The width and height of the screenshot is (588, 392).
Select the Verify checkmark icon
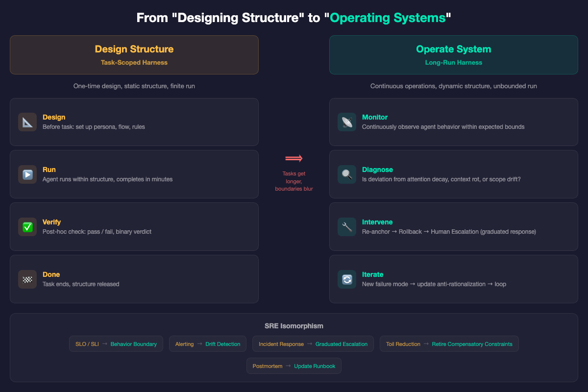[x=27, y=226]
